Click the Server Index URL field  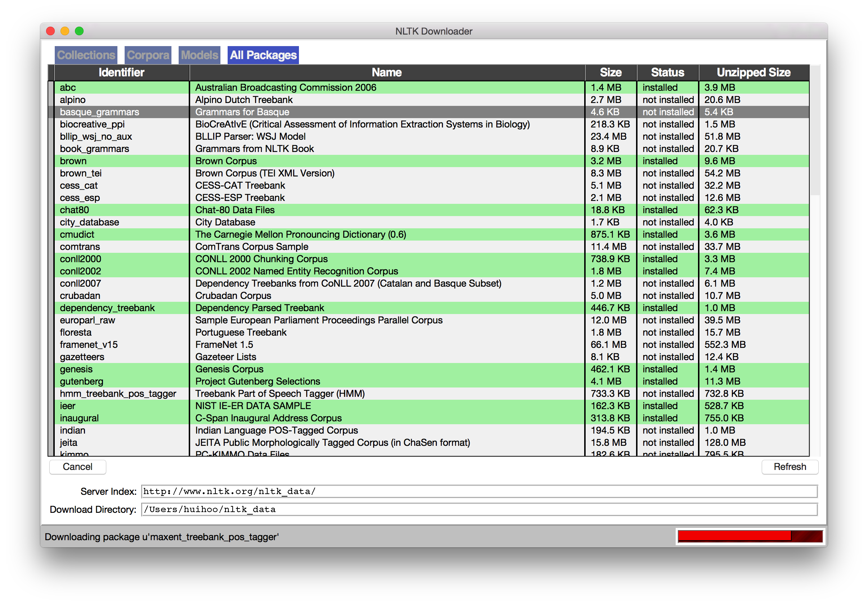pos(479,491)
